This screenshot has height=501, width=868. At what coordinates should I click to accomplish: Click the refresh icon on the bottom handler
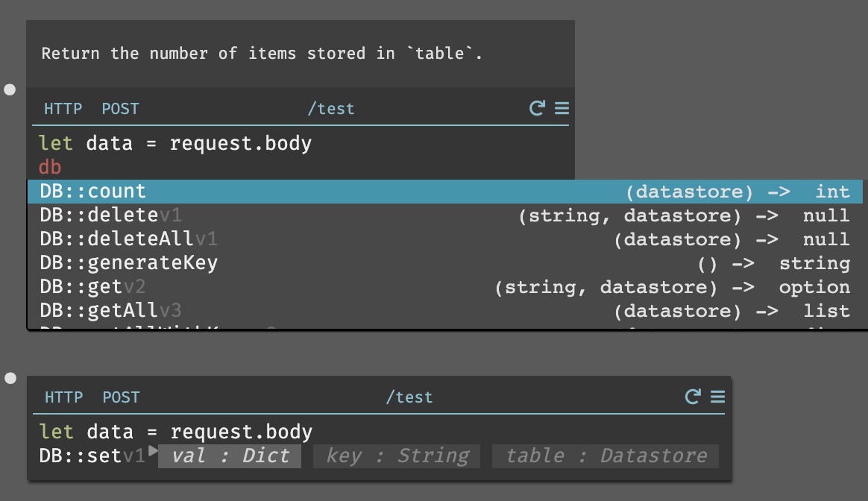693,397
